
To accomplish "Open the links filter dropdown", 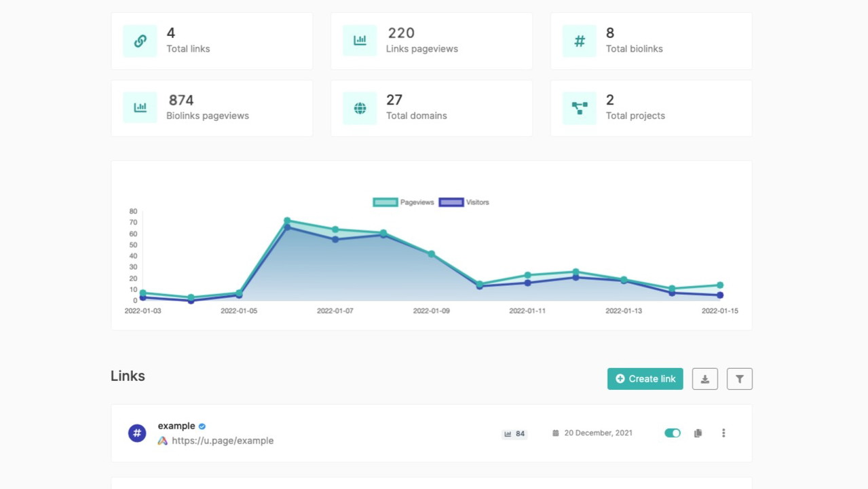I will click(x=739, y=379).
